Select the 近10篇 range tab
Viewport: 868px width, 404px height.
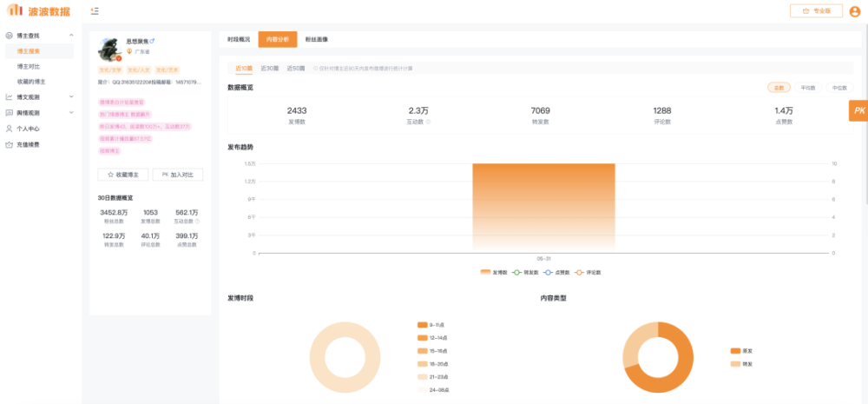coord(244,69)
